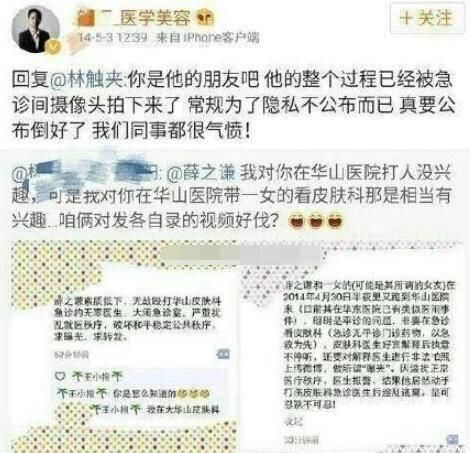Follow the user with the +关注 button
The image size is (470, 453).
427,18
